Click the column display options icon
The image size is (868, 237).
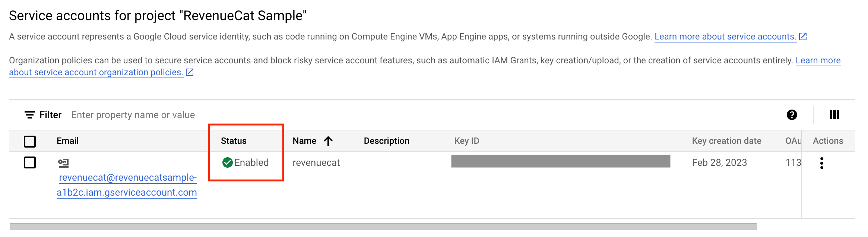coord(834,115)
